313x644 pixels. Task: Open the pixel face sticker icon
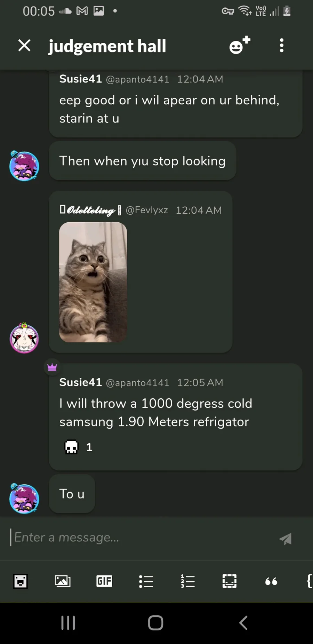(21, 581)
